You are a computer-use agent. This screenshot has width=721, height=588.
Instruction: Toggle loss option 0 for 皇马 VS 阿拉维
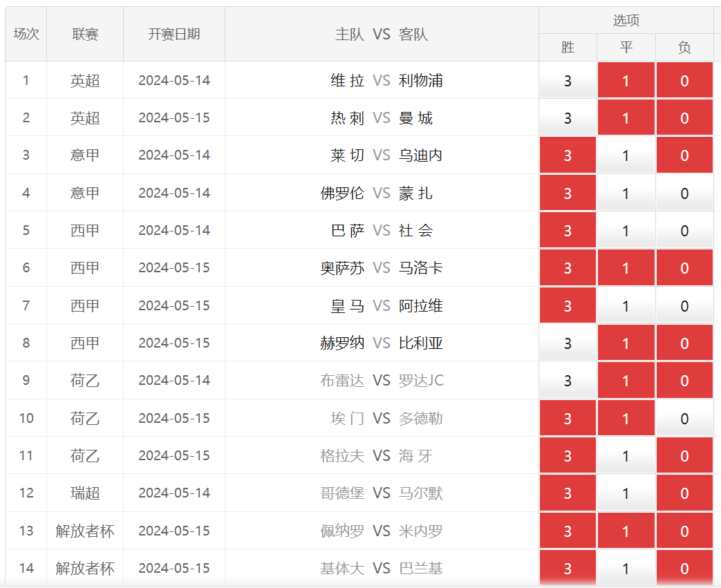pyautogui.click(x=684, y=305)
